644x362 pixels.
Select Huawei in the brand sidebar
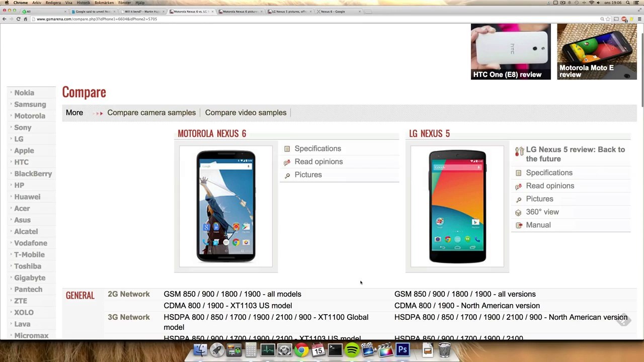[x=27, y=197]
